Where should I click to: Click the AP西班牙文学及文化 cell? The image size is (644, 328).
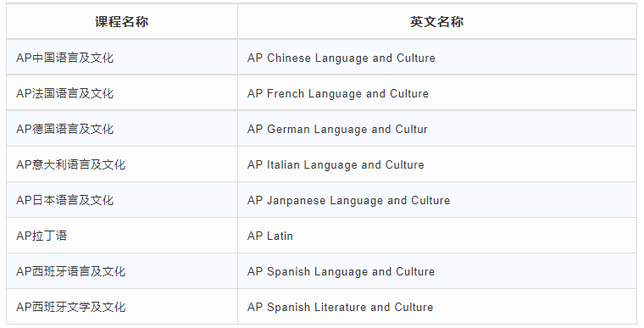click(121, 307)
